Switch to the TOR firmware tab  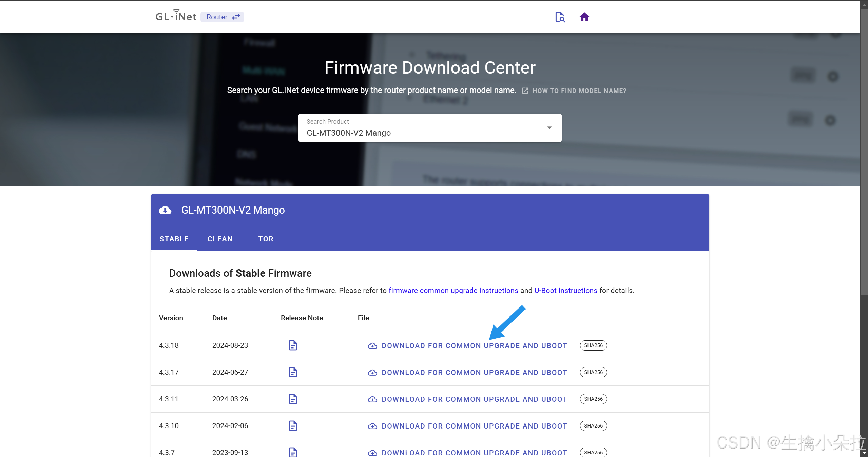click(x=266, y=239)
